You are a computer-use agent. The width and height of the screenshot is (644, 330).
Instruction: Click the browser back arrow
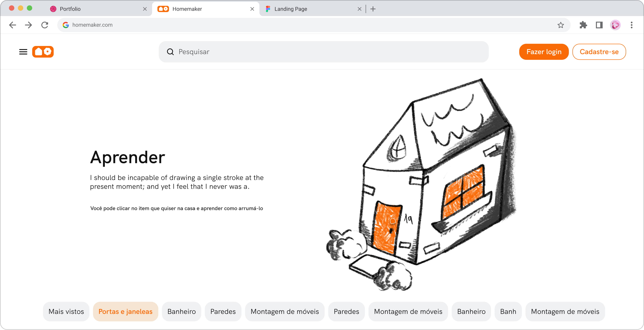coord(12,25)
